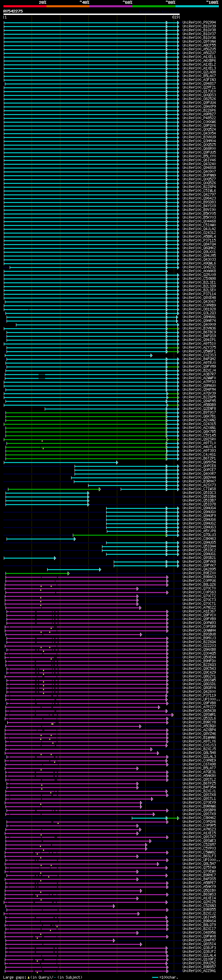Screen dimensions: 222x980
Task: Click the orange ~40% identity legend segment
Action: click(x=68, y=6)
